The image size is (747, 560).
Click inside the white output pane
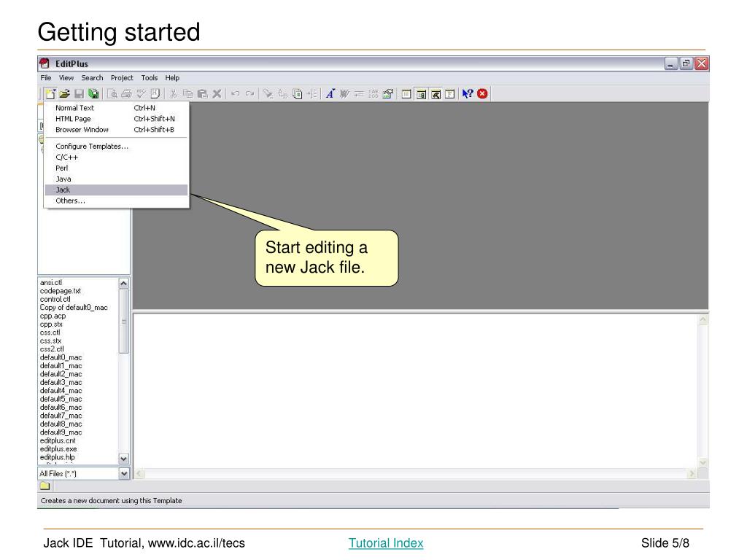click(x=415, y=391)
